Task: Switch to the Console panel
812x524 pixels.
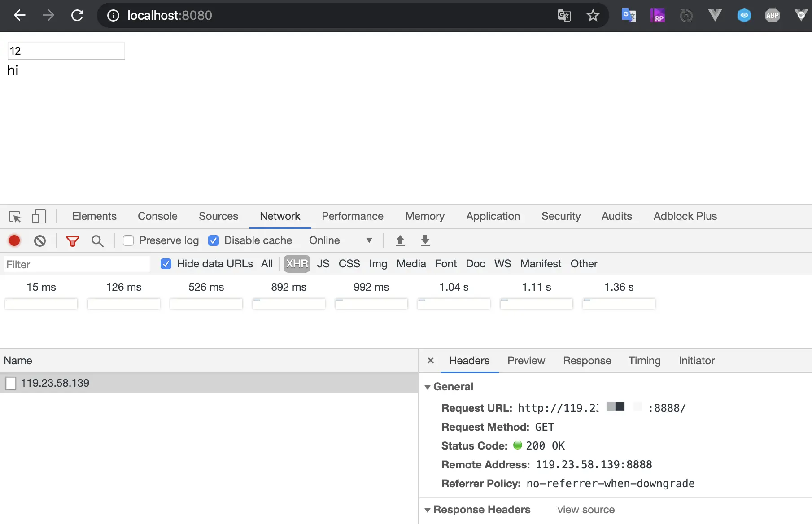Action: coord(157,216)
